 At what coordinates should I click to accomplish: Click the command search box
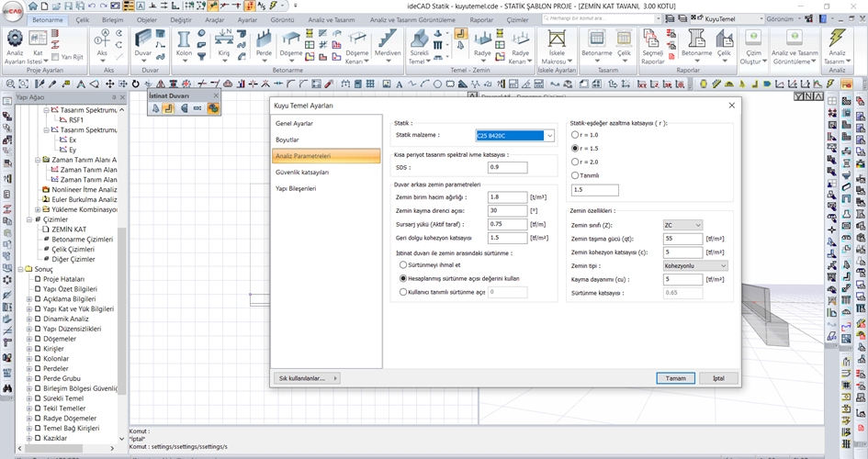(x=602, y=18)
